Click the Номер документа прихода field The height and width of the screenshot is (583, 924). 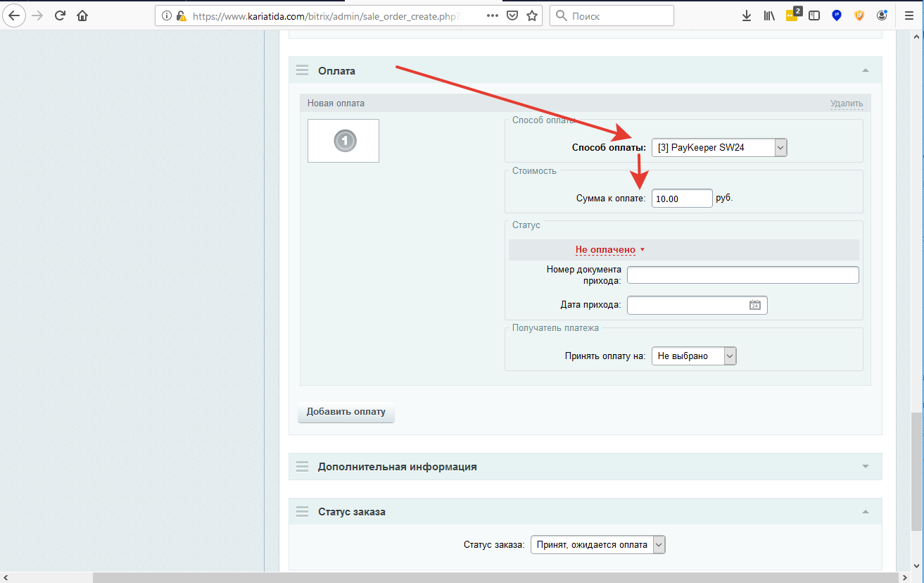click(x=742, y=275)
